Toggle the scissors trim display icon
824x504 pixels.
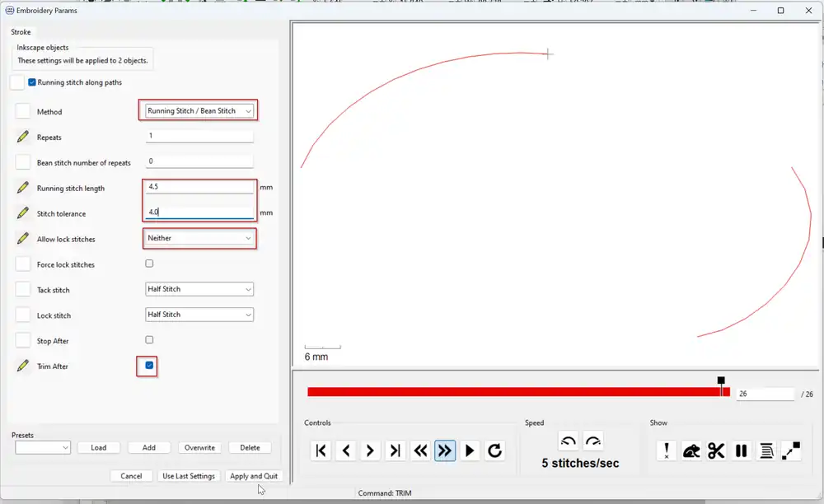(716, 450)
